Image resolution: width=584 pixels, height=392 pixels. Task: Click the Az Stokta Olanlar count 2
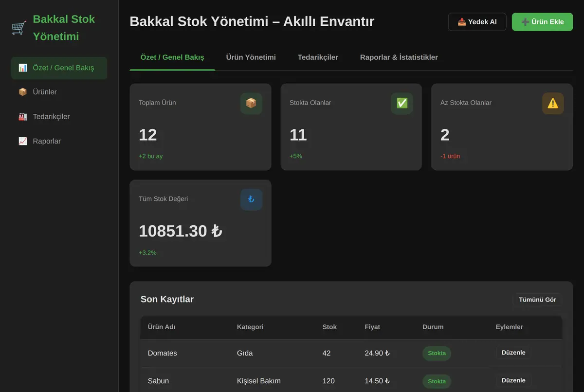(x=445, y=135)
